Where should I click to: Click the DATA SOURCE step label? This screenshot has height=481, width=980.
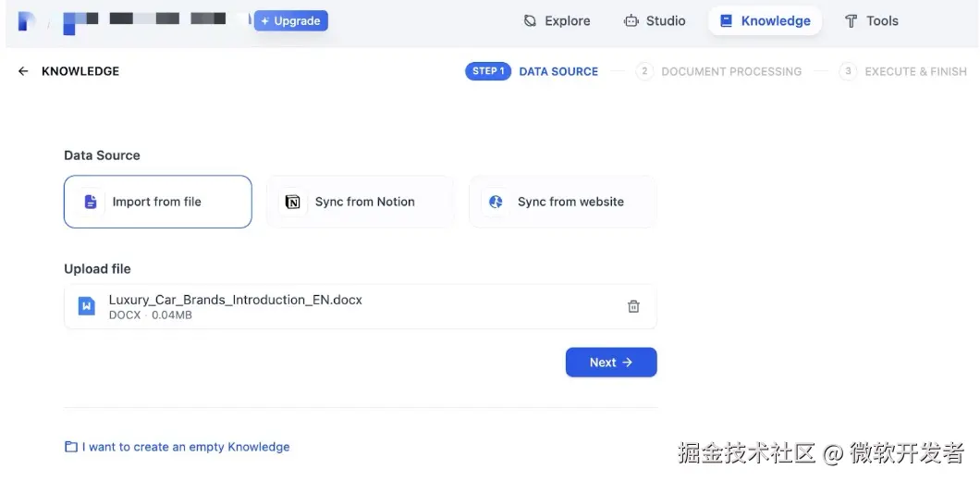click(558, 71)
